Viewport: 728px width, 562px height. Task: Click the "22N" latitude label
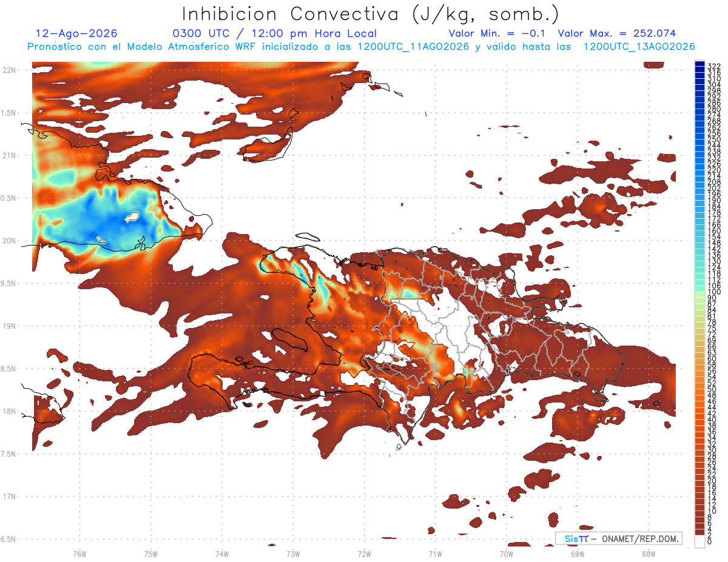10,70
